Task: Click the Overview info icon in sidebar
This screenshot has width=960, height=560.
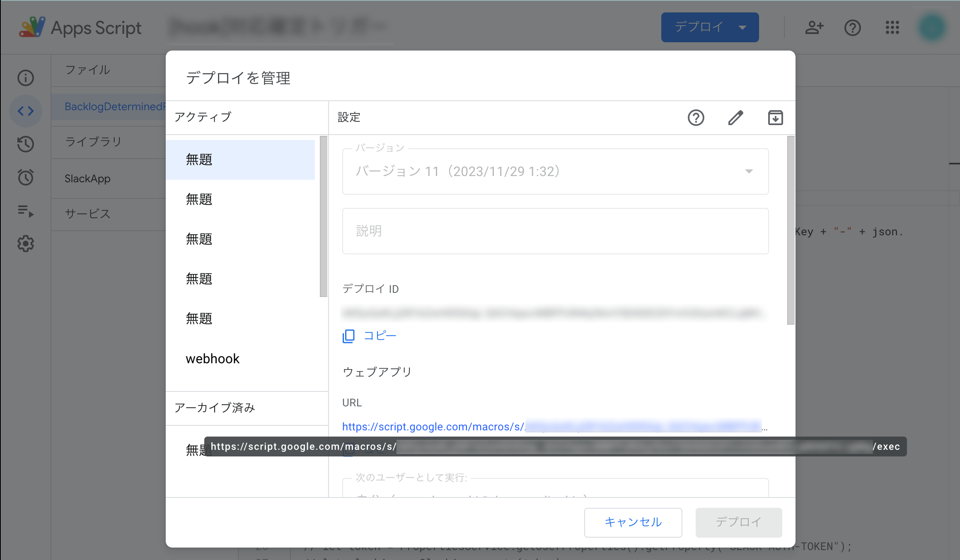Action: click(26, 78)
